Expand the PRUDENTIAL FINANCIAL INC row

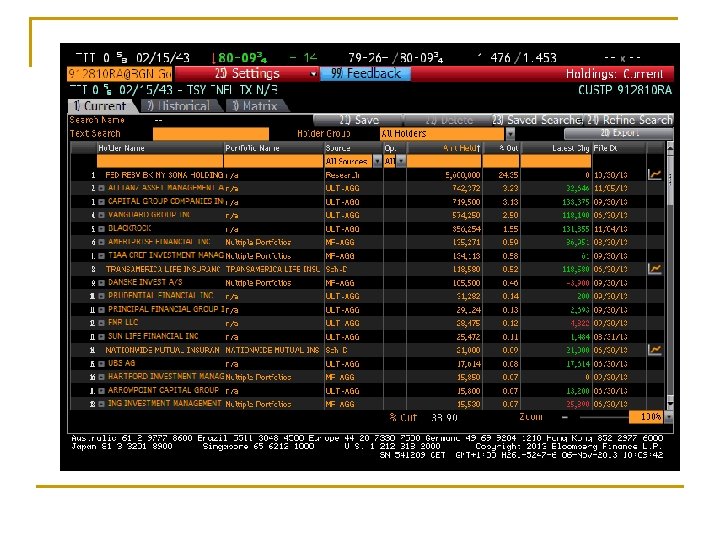(101, 296)
